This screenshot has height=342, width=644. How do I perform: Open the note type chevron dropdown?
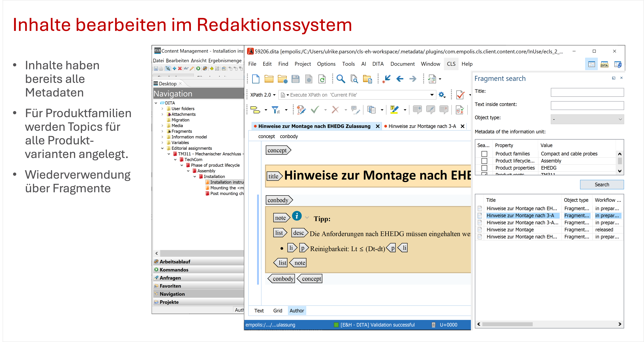(307, 217)
